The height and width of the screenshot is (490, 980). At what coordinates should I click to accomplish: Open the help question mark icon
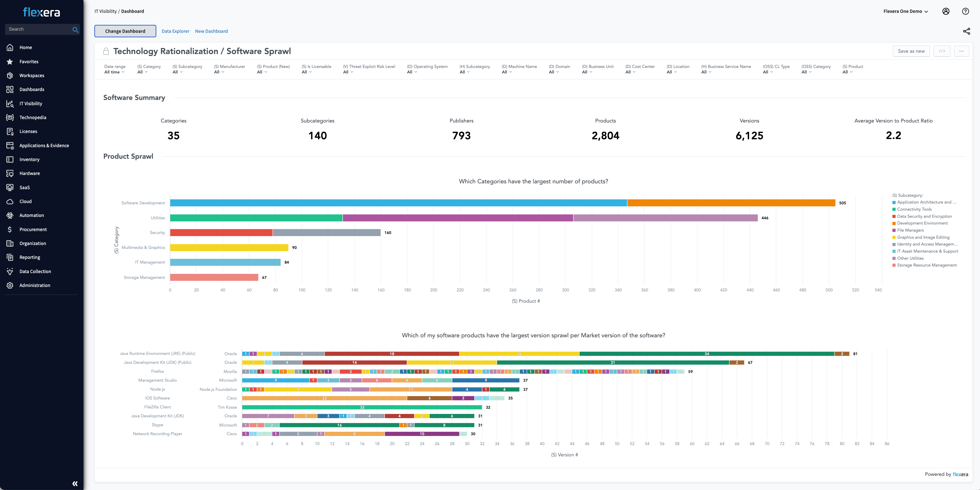(x=965, y=12)
